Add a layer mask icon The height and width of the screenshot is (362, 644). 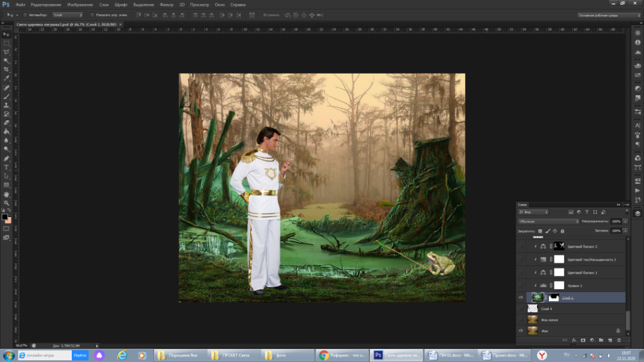[x=583, y=340]
